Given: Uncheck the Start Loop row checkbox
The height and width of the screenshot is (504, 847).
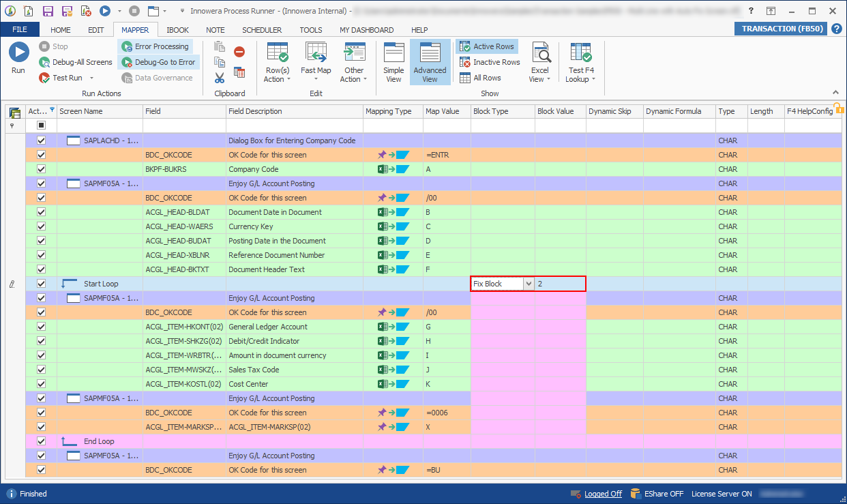Looking at the screenshot, I should [x=41, y=284].
